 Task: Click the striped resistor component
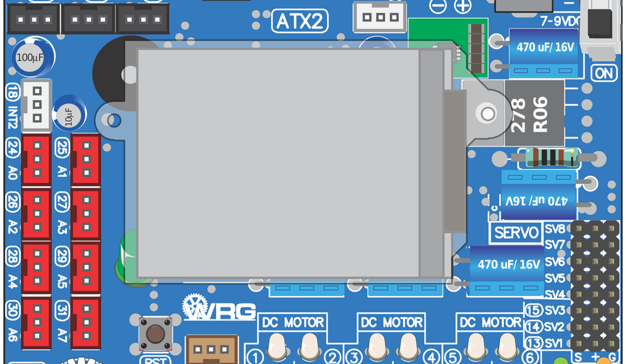coord(551,158)
